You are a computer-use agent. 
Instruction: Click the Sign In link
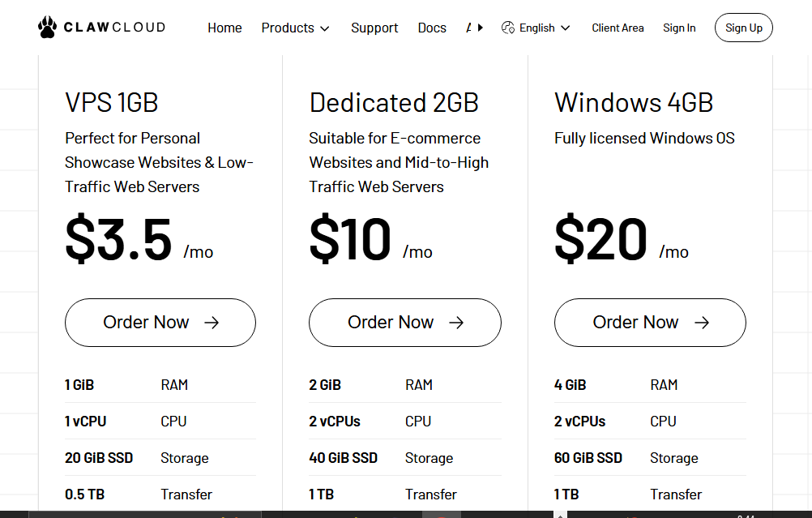[679, 28]
